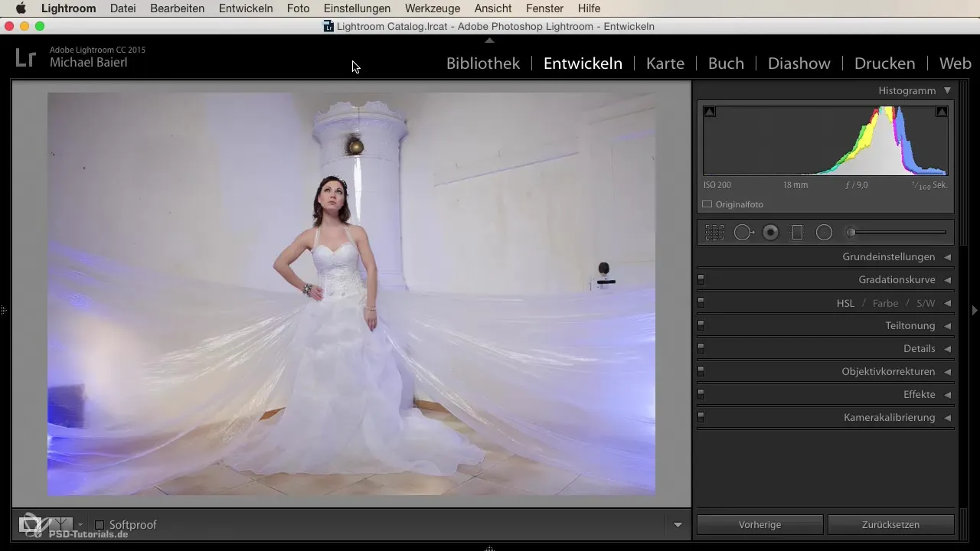This screenshot has width=980, height=551.
Task: Toggle the HSL panel on/off switch
Action: click(x=701, y=302)
